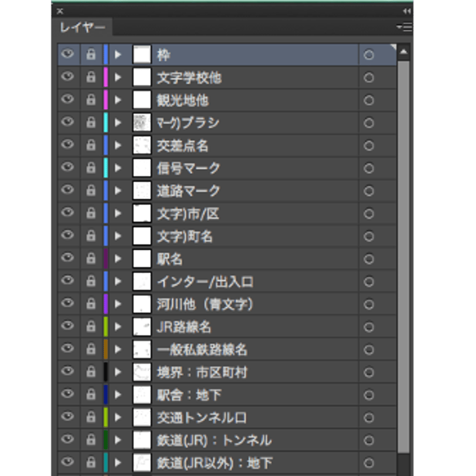Click orange color bar of 一般私鉄路線名 layer
The width and height of the screenshot is (476, 476).
(x=106, y=349)
